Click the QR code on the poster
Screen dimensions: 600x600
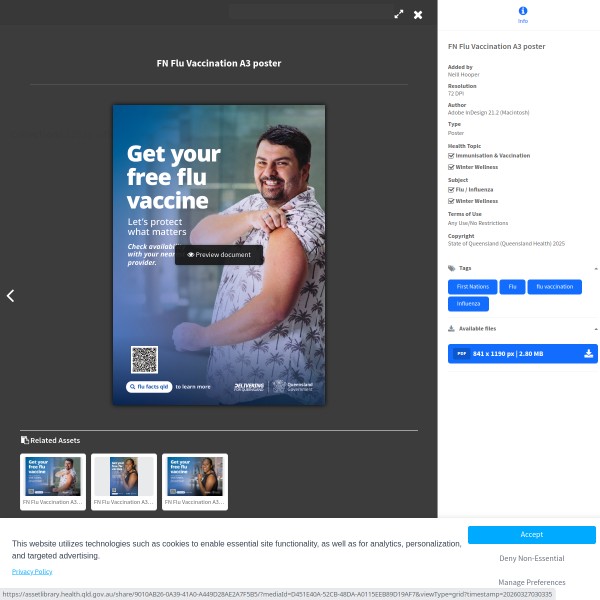(x=145, y=359)
